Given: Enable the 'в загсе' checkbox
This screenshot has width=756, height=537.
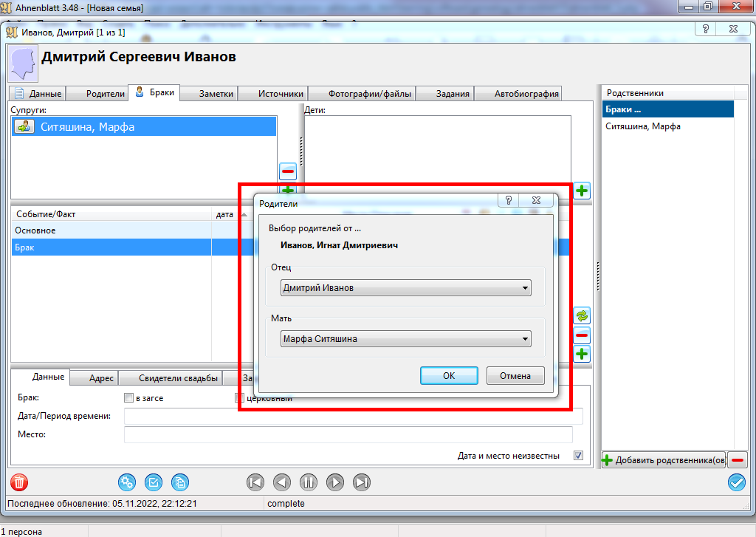Looking at the screenshot, I should pyautogui.click(x=129, y=398).
